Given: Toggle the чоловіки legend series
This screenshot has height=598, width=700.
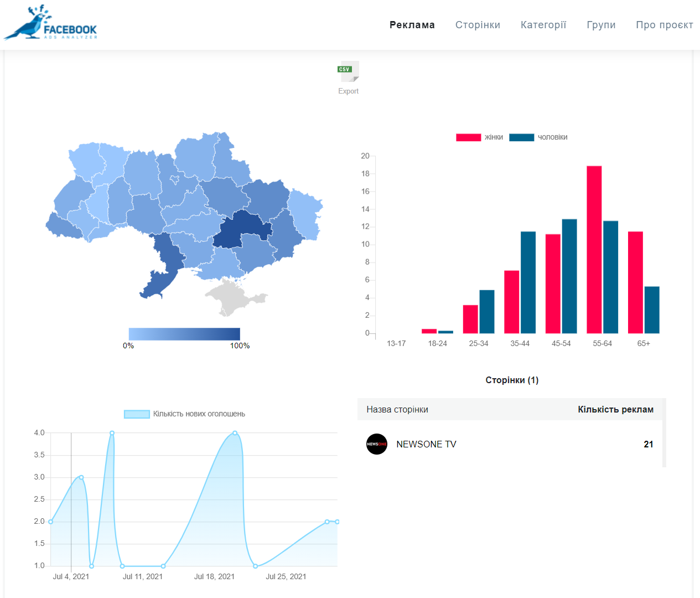Looking at the screenshot, I should 538,137.
